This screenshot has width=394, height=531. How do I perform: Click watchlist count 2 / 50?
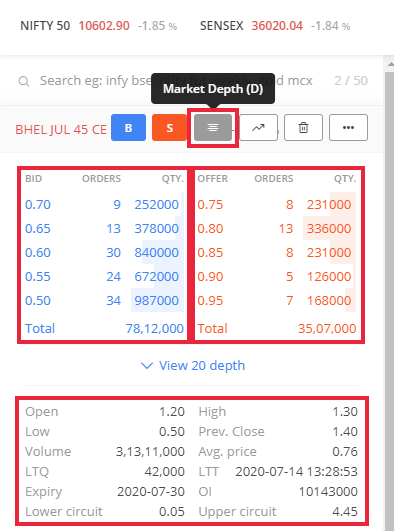pos(351,81)
